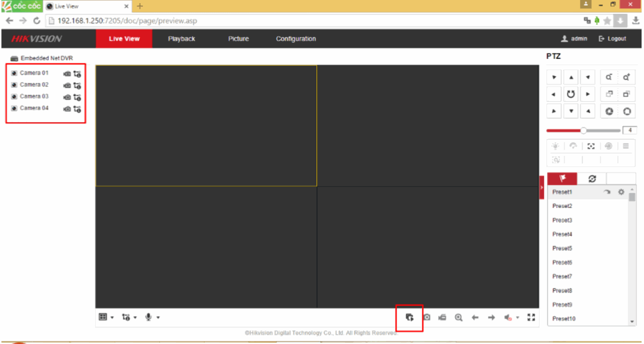Go to fullscreen view mode
Screen dimensions: 644x344
(x=531, y=317)
